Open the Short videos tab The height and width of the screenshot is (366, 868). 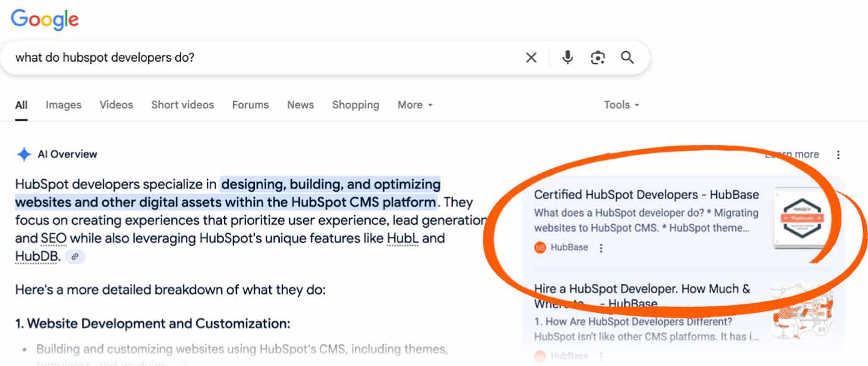point(183,105)
